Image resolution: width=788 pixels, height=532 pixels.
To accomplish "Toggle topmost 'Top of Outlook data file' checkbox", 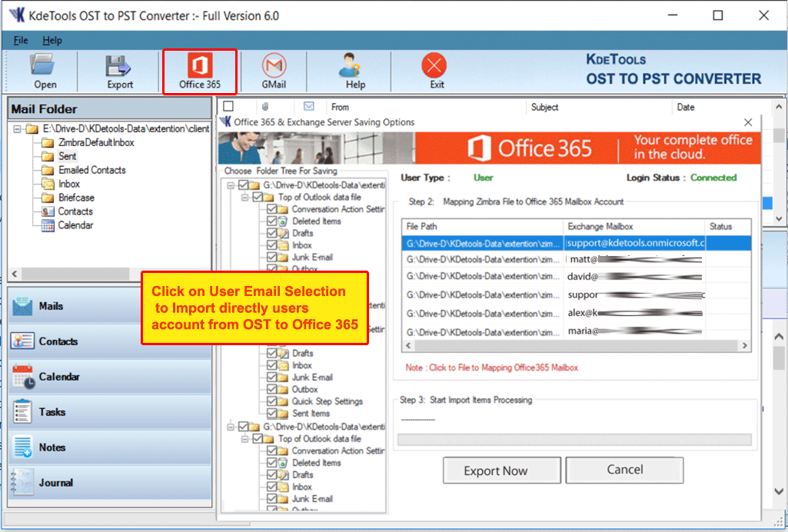I will (x=258, y=197).
